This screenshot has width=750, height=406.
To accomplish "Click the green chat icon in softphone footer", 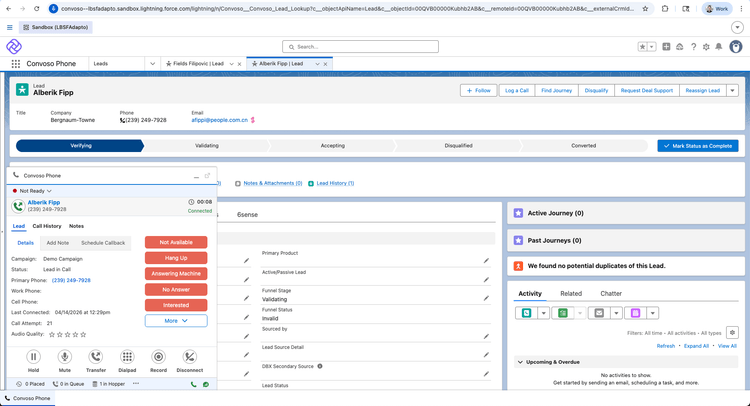I will [x=206, y=384].
